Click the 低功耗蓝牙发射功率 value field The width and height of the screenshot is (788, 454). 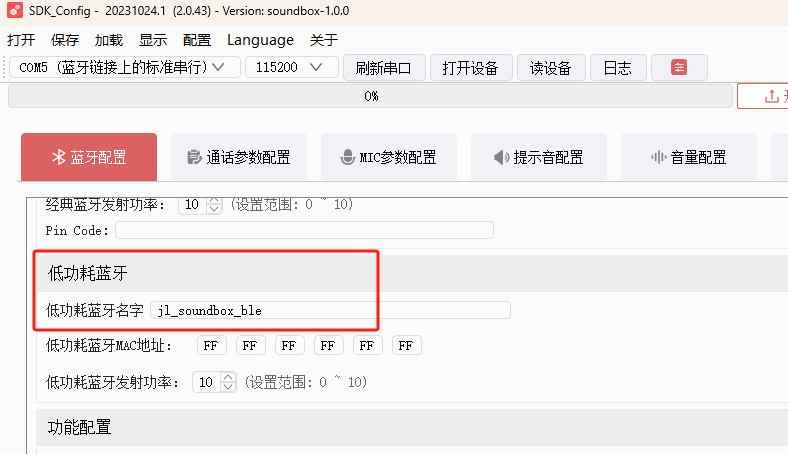point(207,382)
